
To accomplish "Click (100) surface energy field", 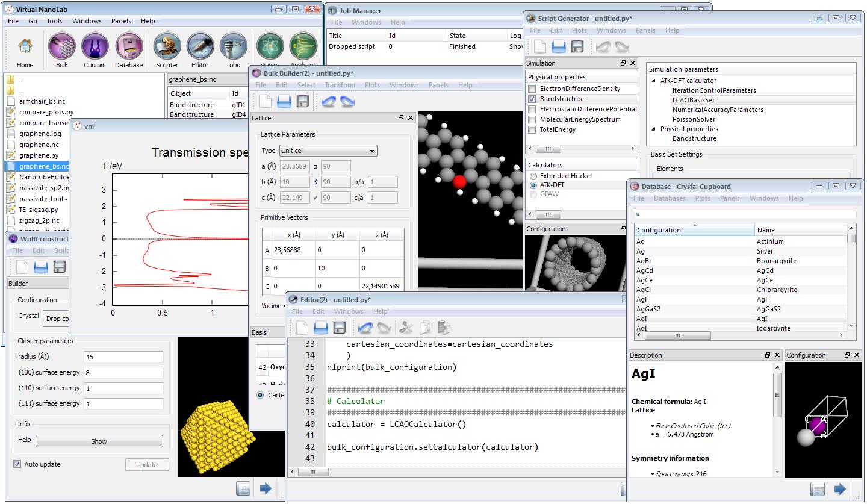I will [123, 373].
